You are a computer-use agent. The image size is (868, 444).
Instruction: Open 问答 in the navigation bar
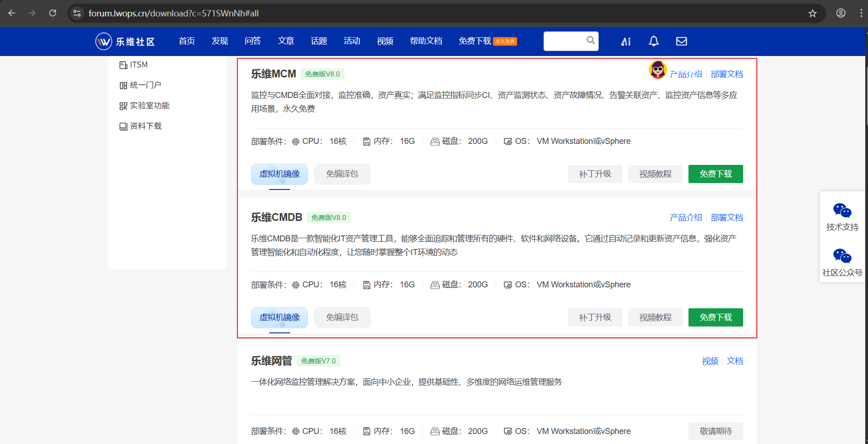pos(252,41)
